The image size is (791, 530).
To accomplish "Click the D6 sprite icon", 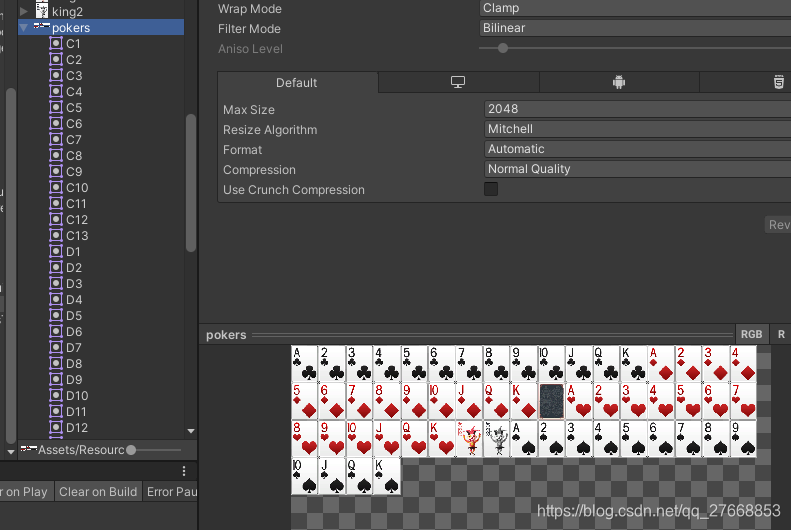I will (x=56, y=331).
